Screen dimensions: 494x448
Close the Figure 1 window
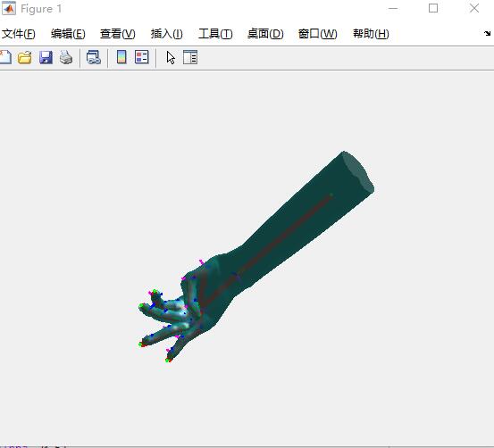coord(474,8)
